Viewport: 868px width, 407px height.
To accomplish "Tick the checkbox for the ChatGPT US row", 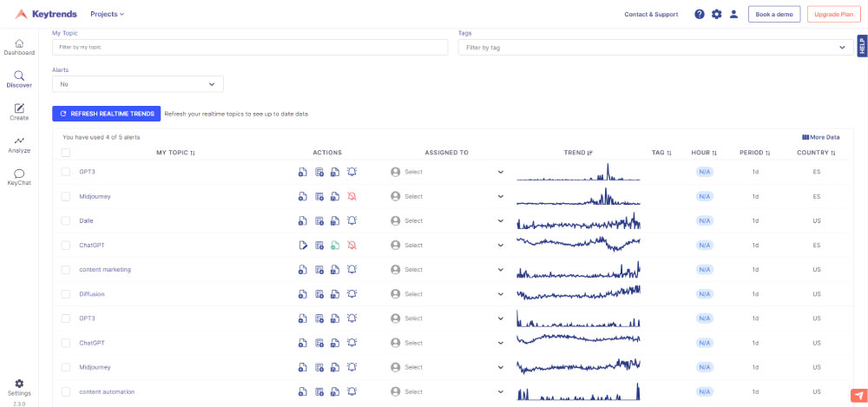I will click(x=66, y=343).
